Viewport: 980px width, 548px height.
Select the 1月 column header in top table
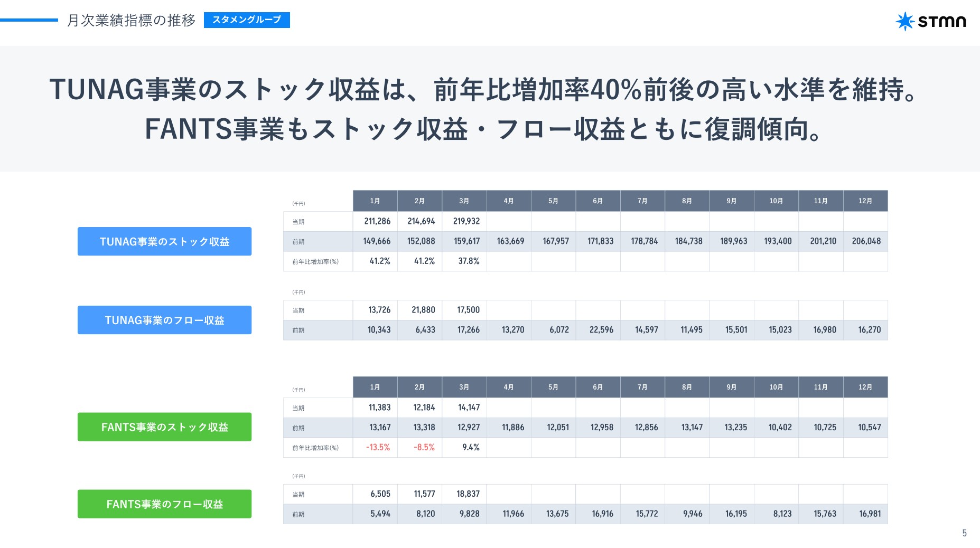click(x=375, y=201)
